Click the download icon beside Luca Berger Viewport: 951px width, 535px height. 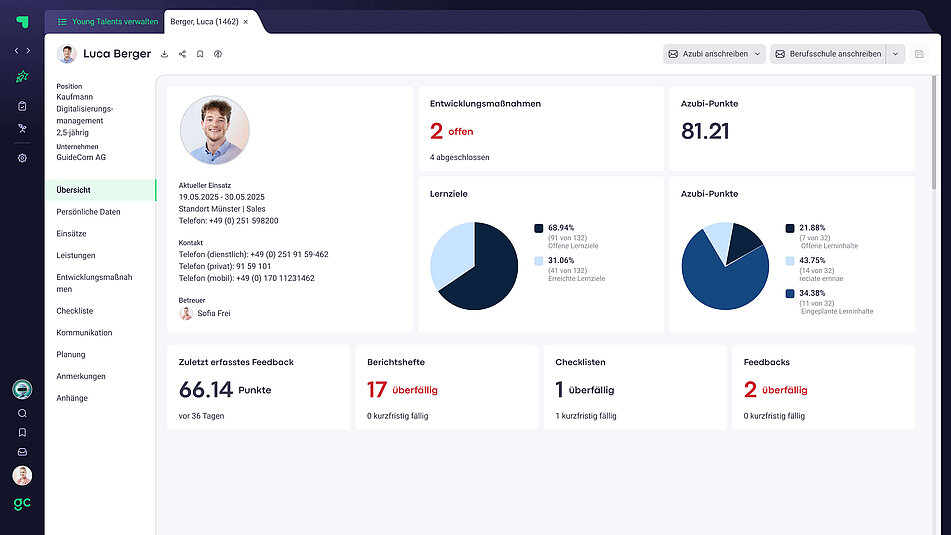(x=164, y=54)
